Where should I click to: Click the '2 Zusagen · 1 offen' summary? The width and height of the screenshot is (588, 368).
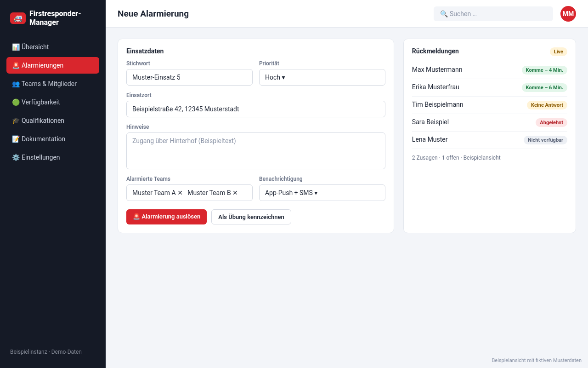pos(435,158)
